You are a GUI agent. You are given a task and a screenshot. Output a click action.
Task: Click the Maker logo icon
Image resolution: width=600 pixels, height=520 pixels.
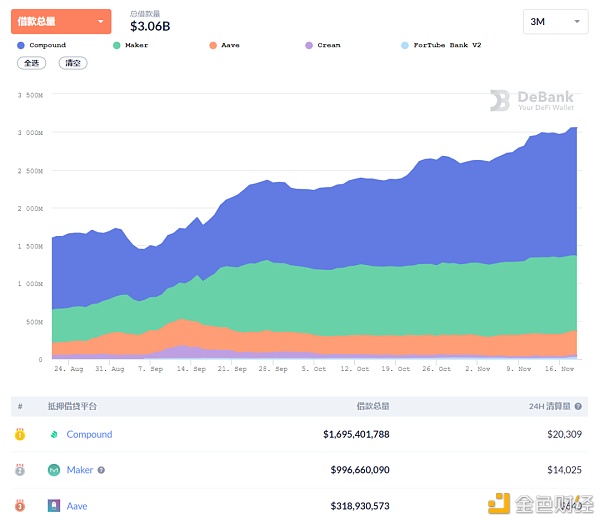coord(54,469)
